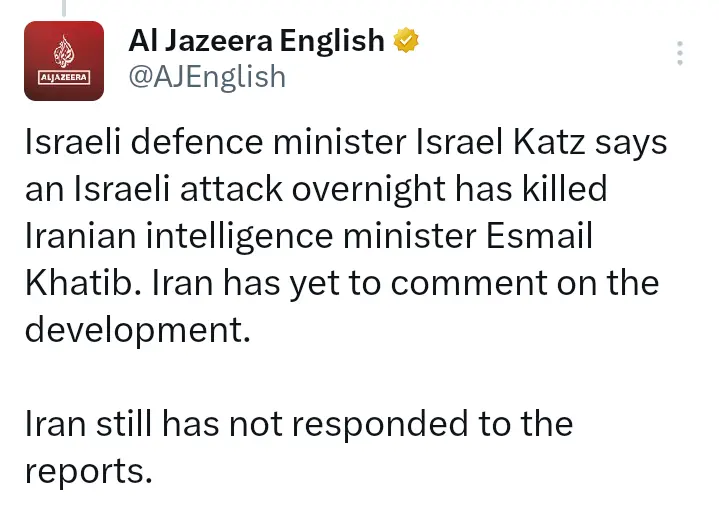Viewport: 719px width, 527px height.
Task: Click the word "Khatib." in the tweet
Action: (84, 283)
